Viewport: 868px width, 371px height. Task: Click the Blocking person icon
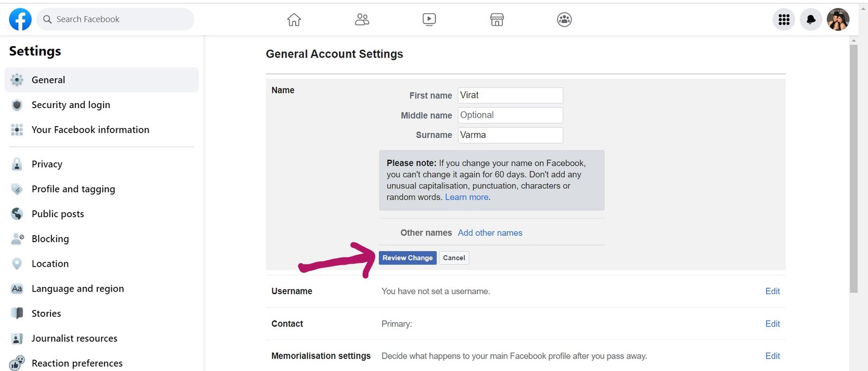tap(17, 239)
